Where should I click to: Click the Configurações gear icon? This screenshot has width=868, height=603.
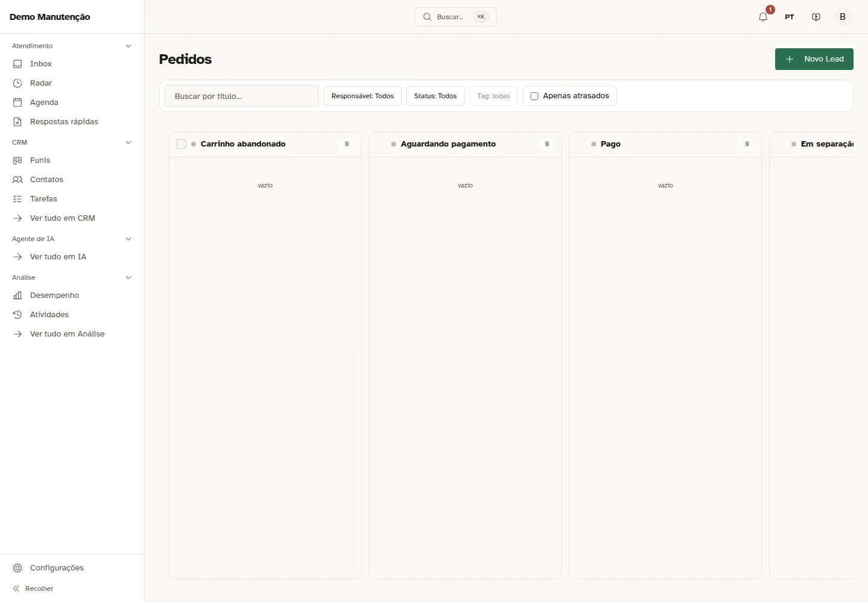click(17, 568)
